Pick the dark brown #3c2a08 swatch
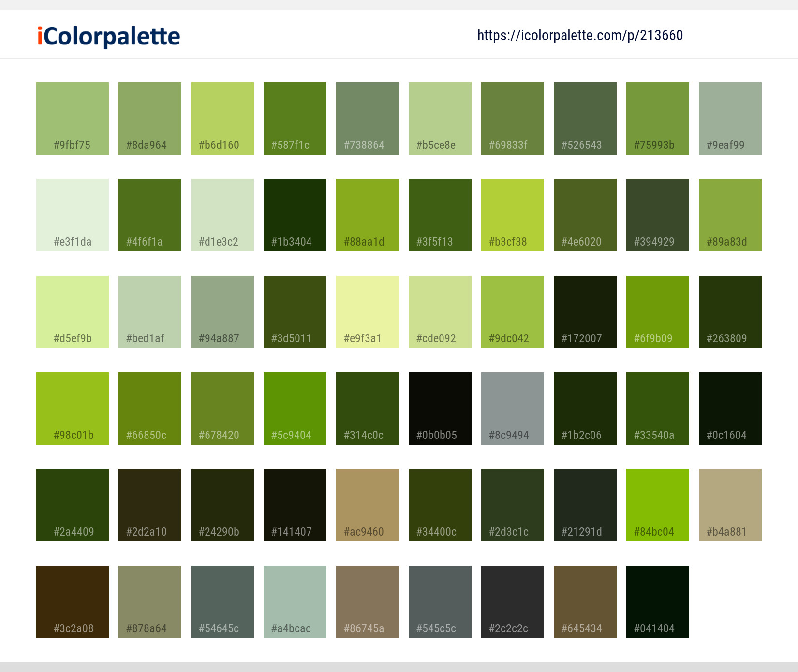Image resolution: width=798 pixels, height=672 pixels. pos(73,602)
